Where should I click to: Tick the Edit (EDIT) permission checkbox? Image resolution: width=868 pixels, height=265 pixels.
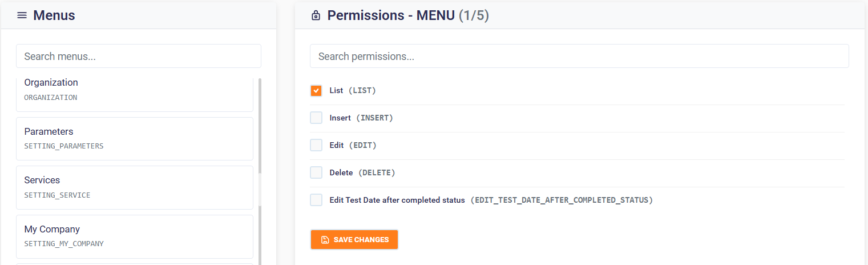[x=316, y=146]
